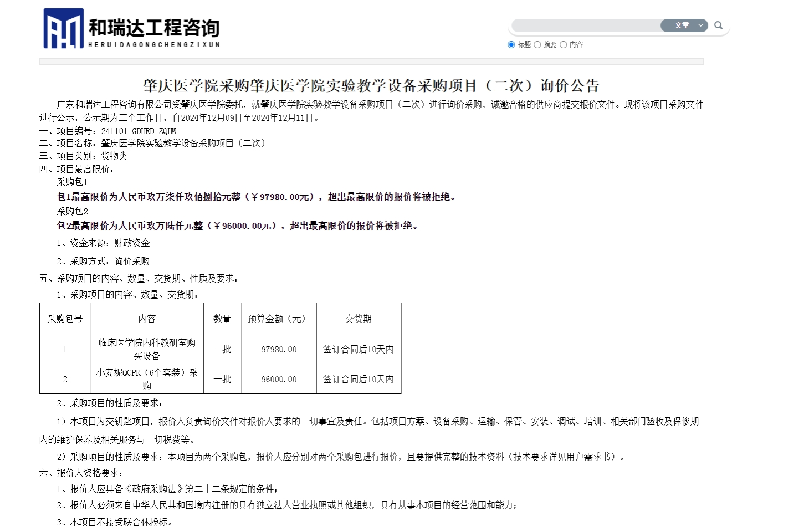Click the 五、采购项目的内容 heading
Screen dimensions: 809x532
[139, 278]
